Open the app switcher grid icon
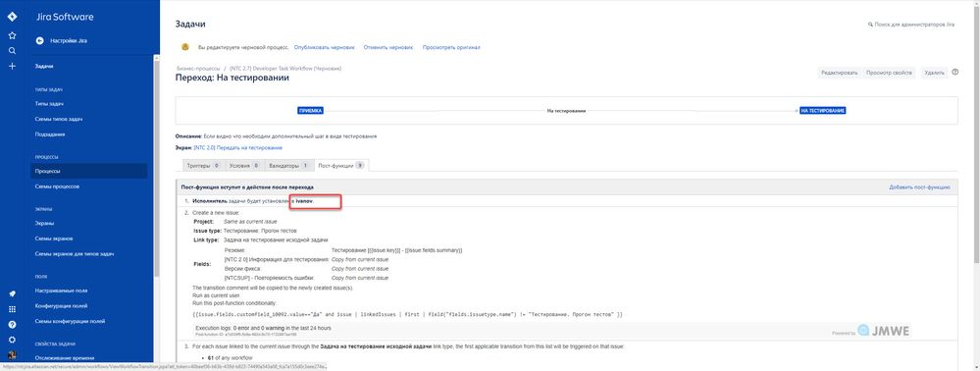The width and height of the screenshot is (980, 371). pyautogui.click(x=12, y=309)
